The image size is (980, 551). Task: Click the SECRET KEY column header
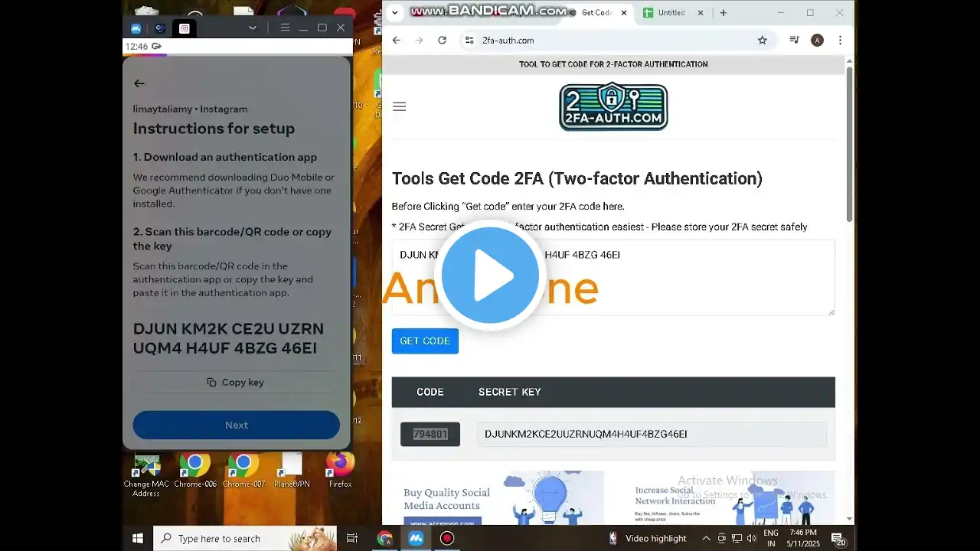(510, 392)
